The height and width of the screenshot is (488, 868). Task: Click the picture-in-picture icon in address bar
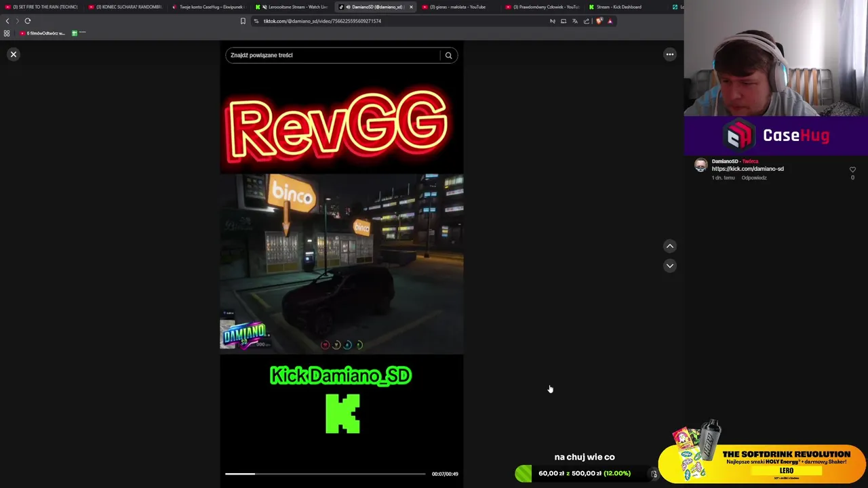[x=564, y=21]
